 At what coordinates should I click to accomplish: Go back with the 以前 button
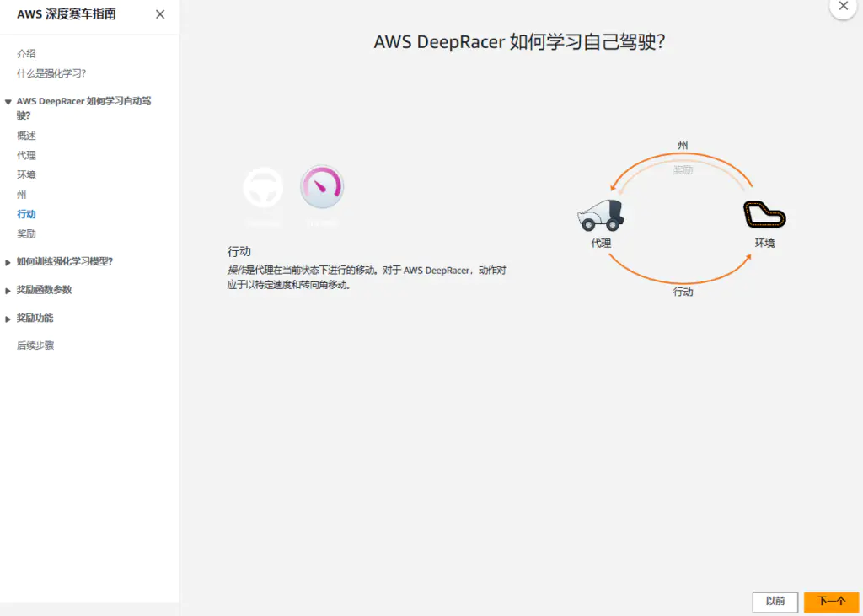tap(775, 602)
